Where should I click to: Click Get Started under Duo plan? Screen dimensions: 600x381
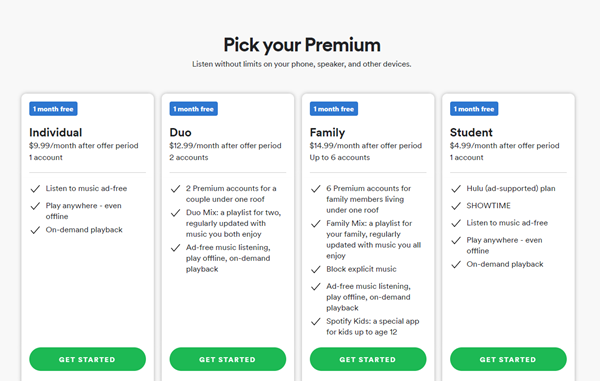(228, 359)
